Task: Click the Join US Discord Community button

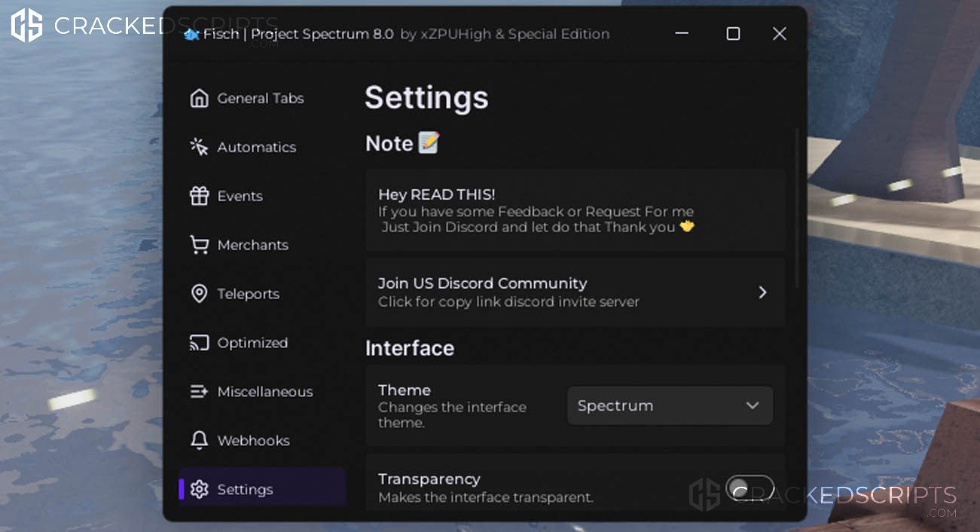Action: 575,292
